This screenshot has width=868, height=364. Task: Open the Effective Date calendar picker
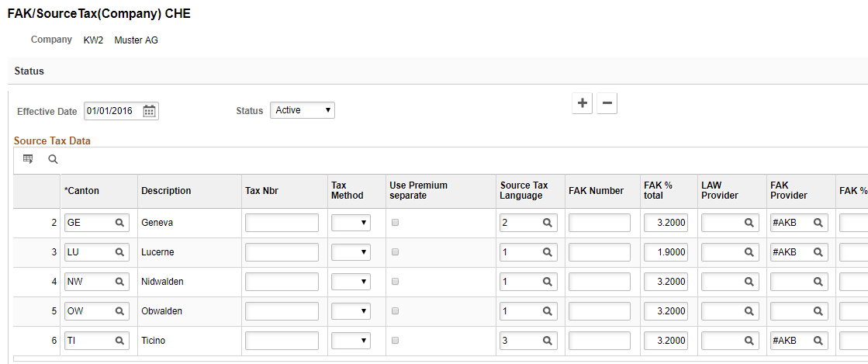coord(149,111)
